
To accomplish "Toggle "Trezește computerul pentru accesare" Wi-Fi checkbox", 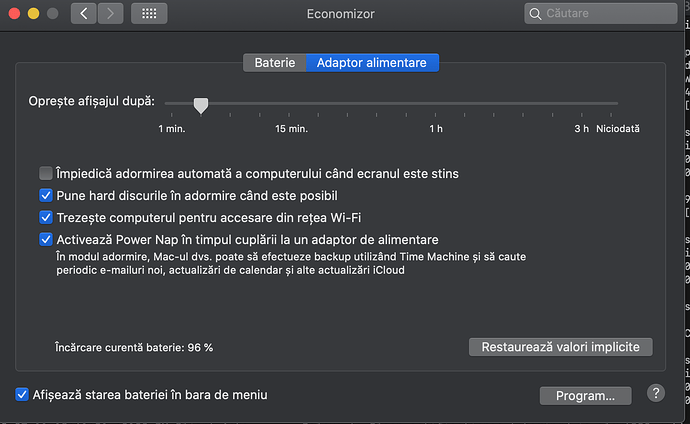I will (x=46, y=217).
